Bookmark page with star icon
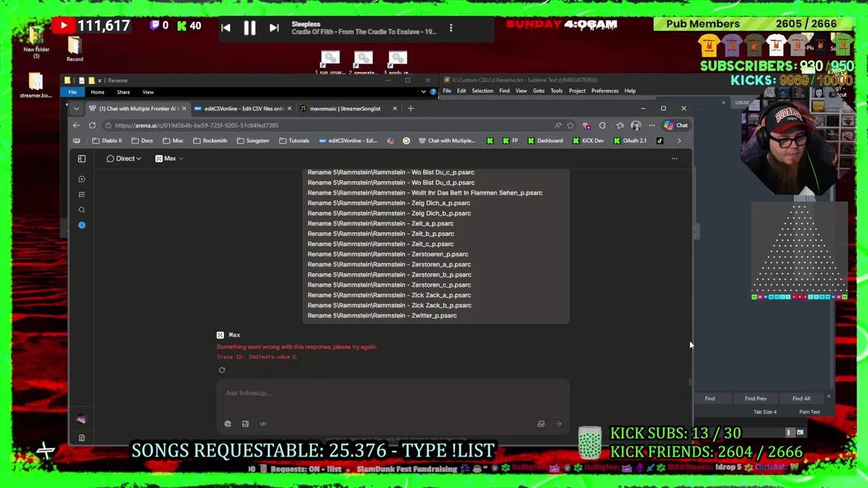The image size is (868, 488). point(570,125)
